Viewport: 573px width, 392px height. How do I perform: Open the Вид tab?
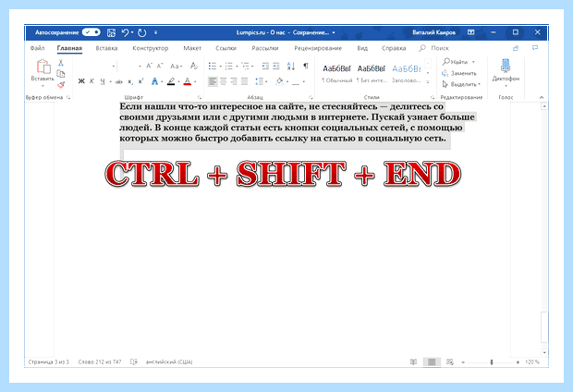pos(362,48)
